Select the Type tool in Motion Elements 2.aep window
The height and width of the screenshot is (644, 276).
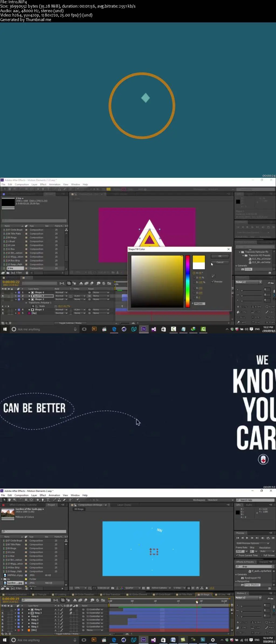tap(48, 500)
